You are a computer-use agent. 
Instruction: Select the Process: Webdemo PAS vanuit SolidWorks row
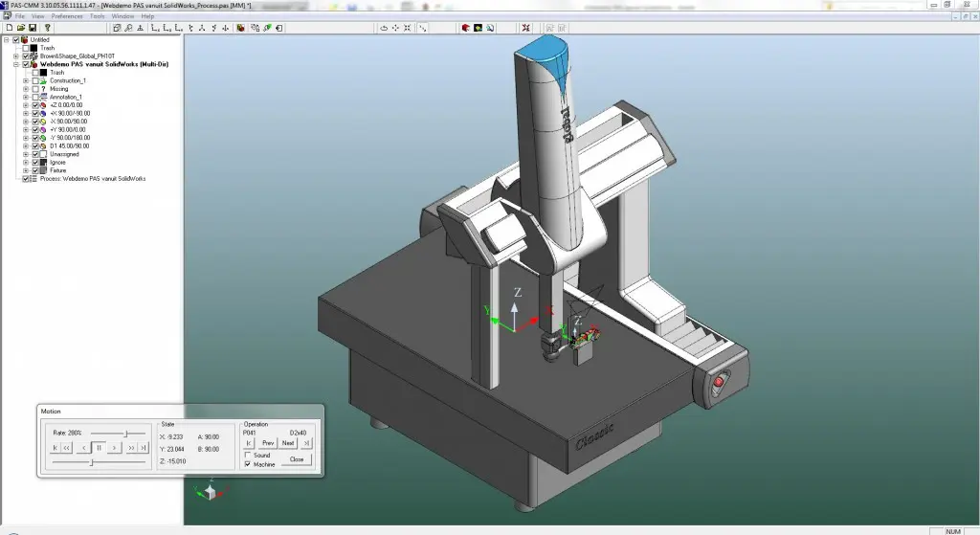tap(93, 179)
